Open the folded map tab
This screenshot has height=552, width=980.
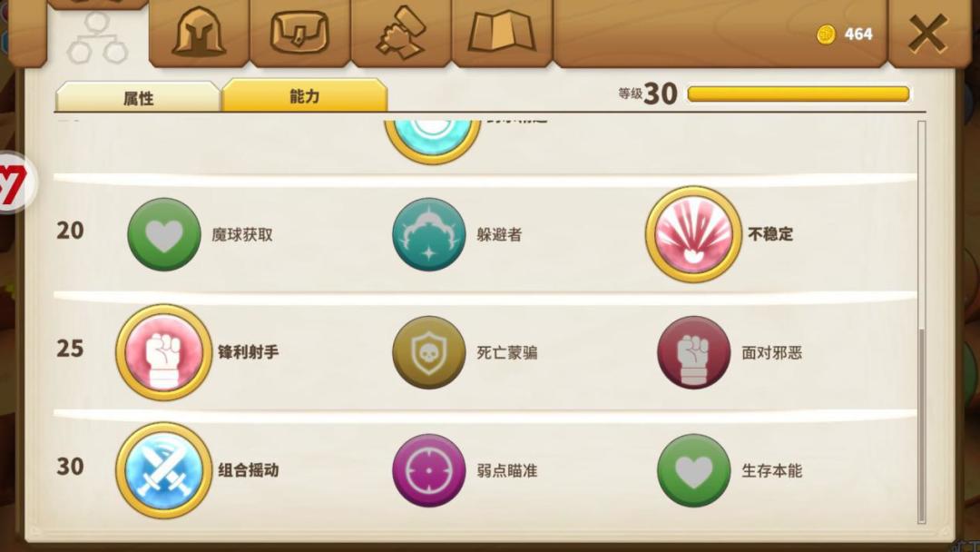click(502, 32)
